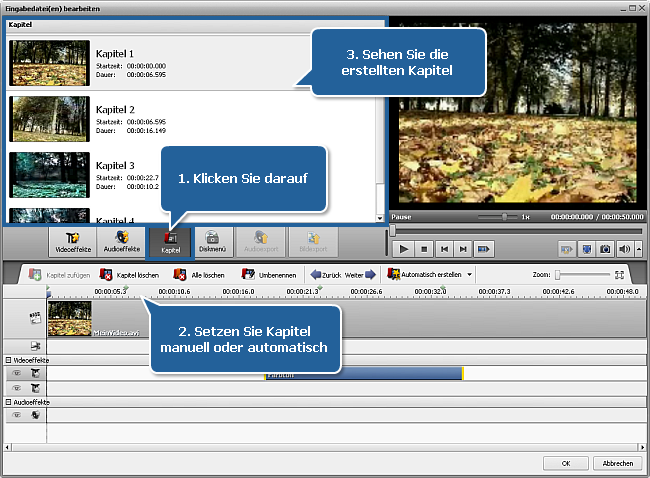Click the timeline ruler at 00:00:16.0
This screenshot has height=478, width=650.
(238, 292)
